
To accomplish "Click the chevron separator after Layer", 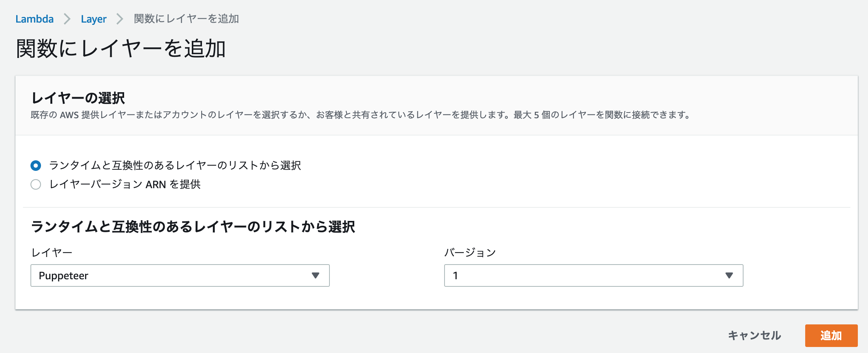I will coord(120,19).
